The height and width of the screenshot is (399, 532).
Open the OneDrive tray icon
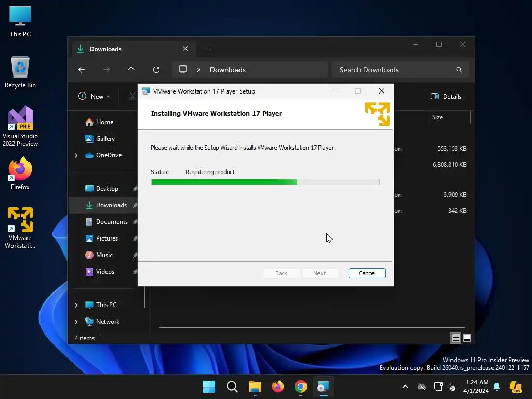[422, 387]
